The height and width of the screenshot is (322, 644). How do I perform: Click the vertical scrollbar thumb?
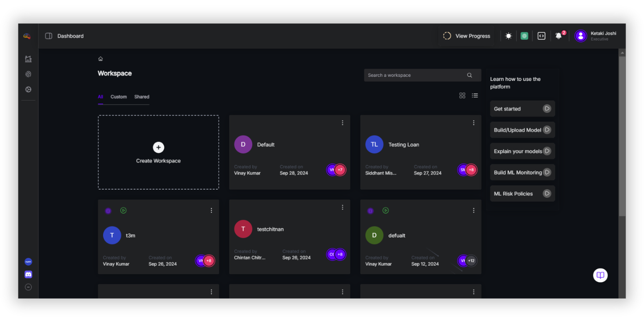pos(622,136)
